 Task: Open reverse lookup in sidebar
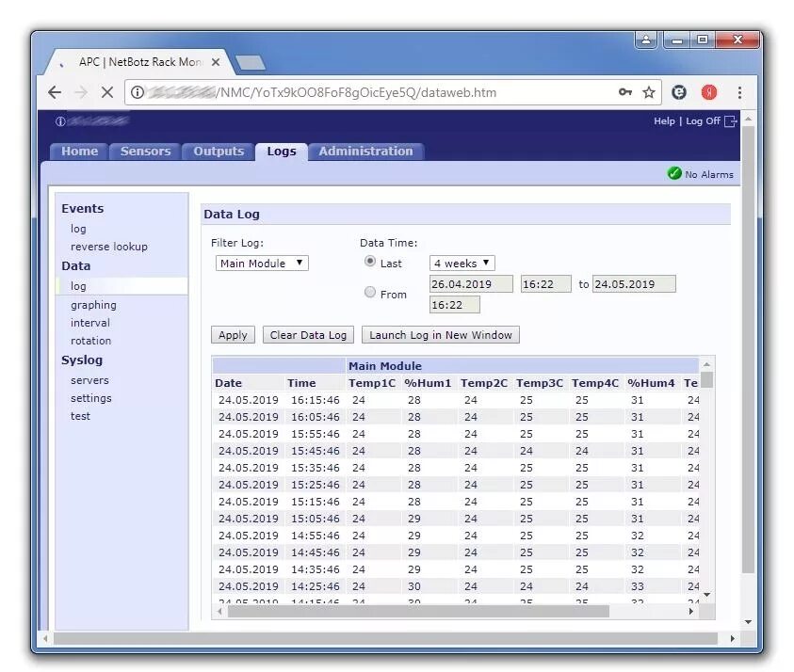click(x=109, y=247)
